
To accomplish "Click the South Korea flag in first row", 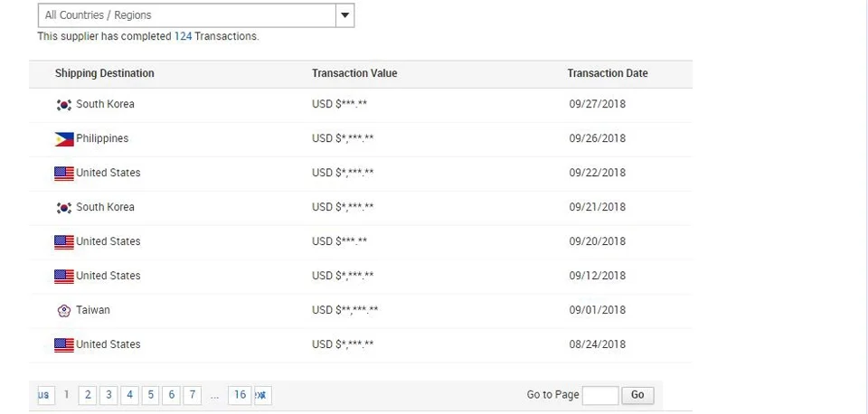I will pyautogui.click(x=63, y=105).
